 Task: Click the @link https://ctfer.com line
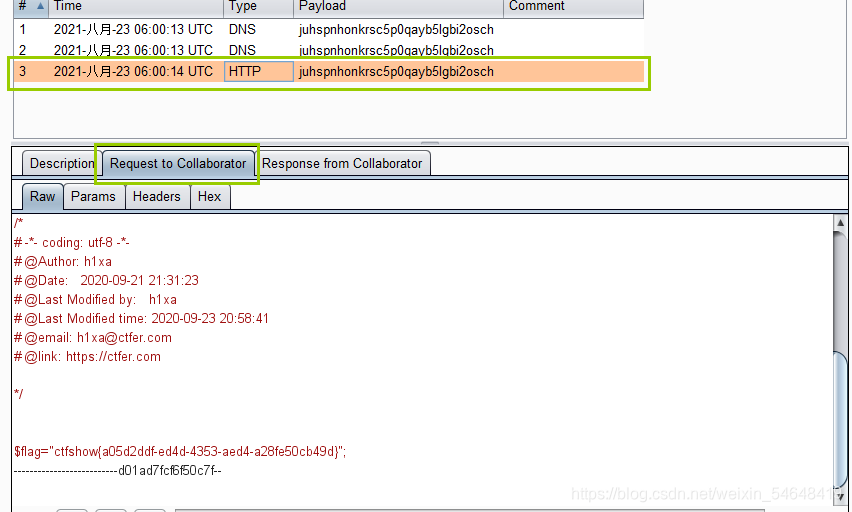(87, 357)
